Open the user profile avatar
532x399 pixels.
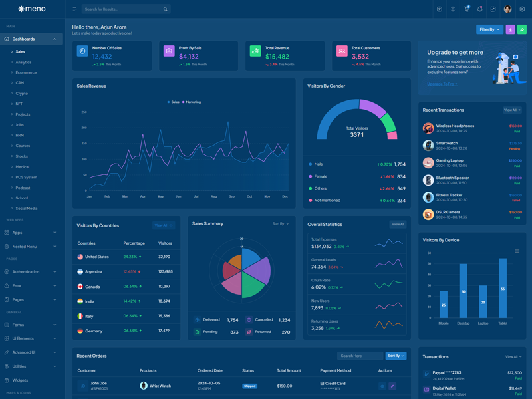[x=507, y=9]
